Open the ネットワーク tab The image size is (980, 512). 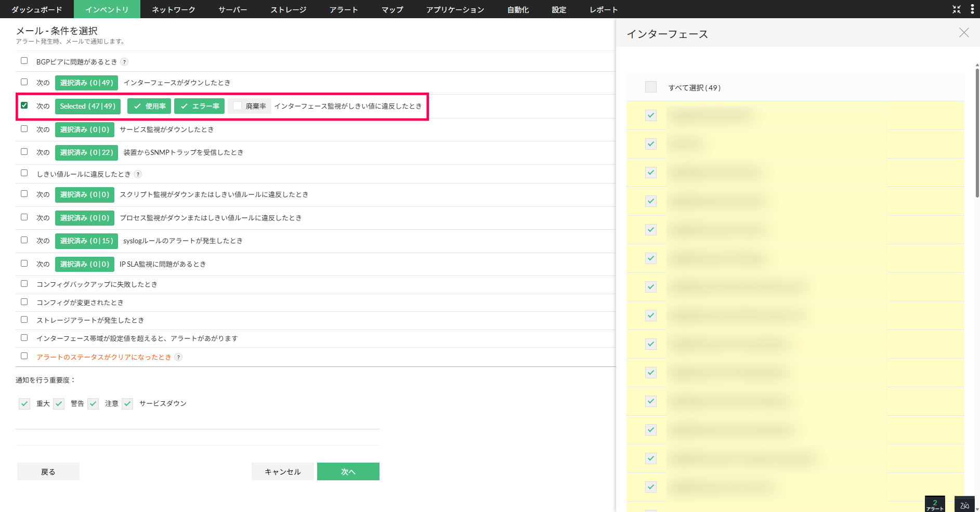coord(174,9)
